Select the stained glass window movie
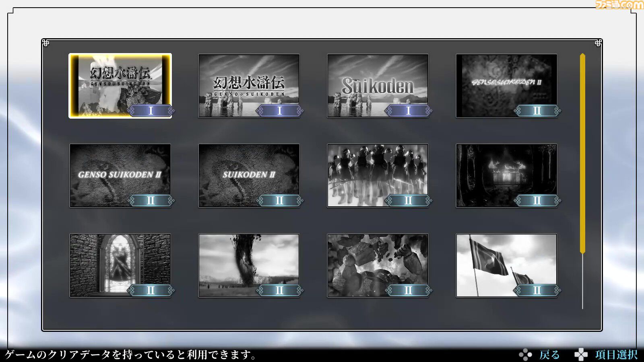This screenshot has width=644, height=362. coord(120,265)
